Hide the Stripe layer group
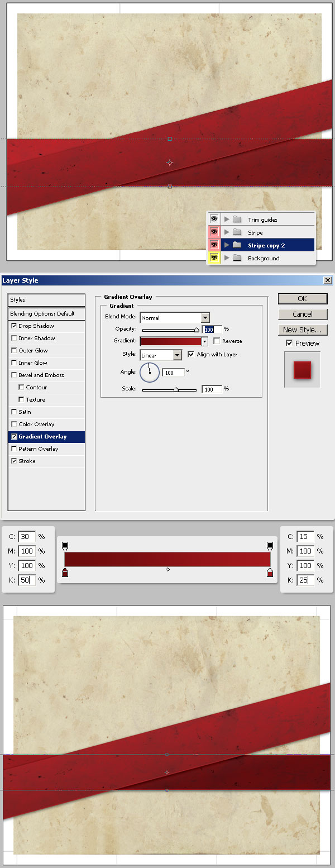This screenshot has height=868, width=335. coord(214,232)
